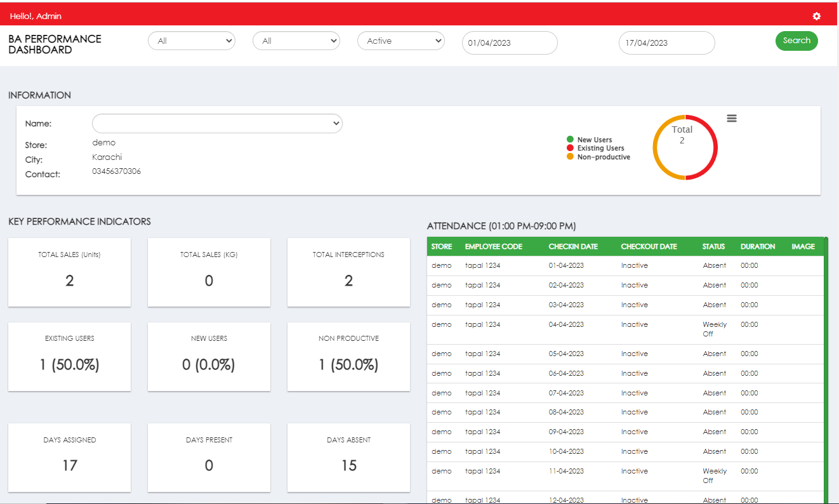
Task: Select the EXISTING USERS card
Action: click(69, 357)
